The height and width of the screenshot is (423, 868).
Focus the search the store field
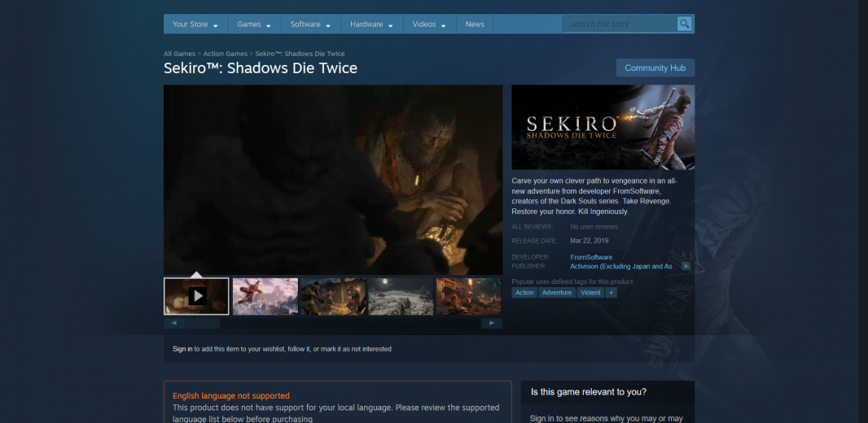[620, 24]
